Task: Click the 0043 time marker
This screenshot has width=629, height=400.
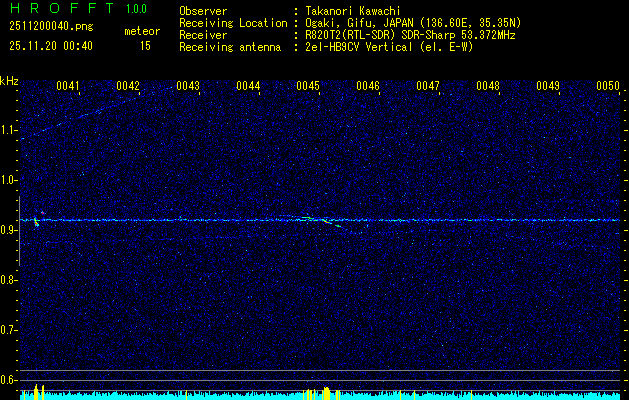Action: tap(188, 86)
